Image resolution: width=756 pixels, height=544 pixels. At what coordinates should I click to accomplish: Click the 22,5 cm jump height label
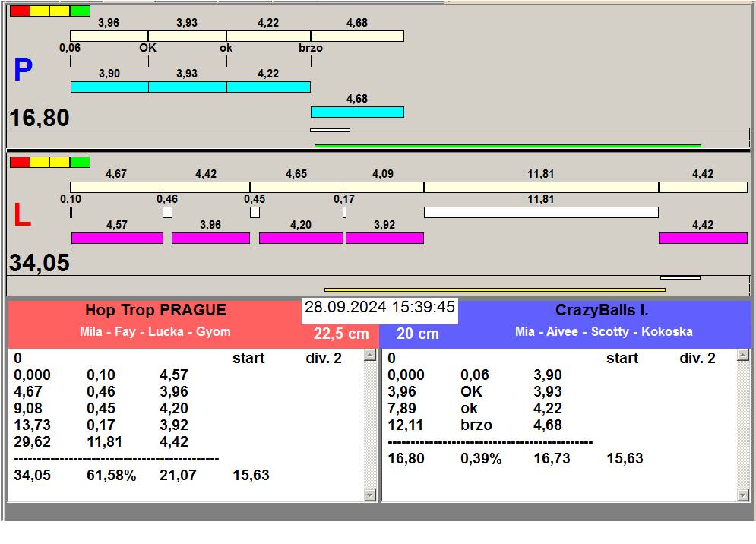coord(341,334)
